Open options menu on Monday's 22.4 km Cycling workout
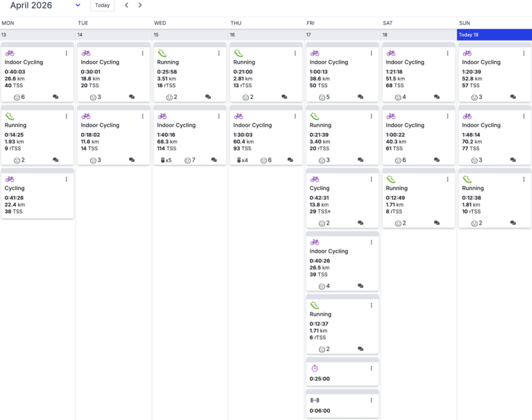Screen dimensions: 532x420 coord(66,179)
